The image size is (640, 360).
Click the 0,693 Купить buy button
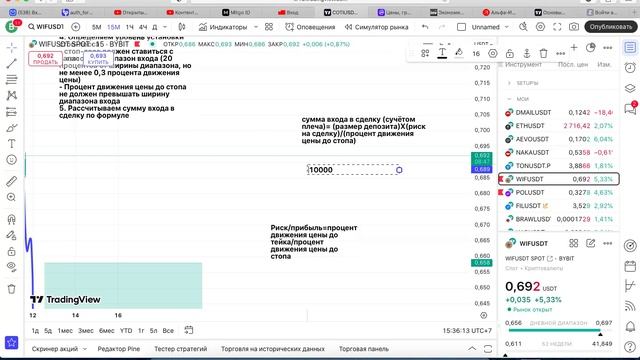(98, 58)
